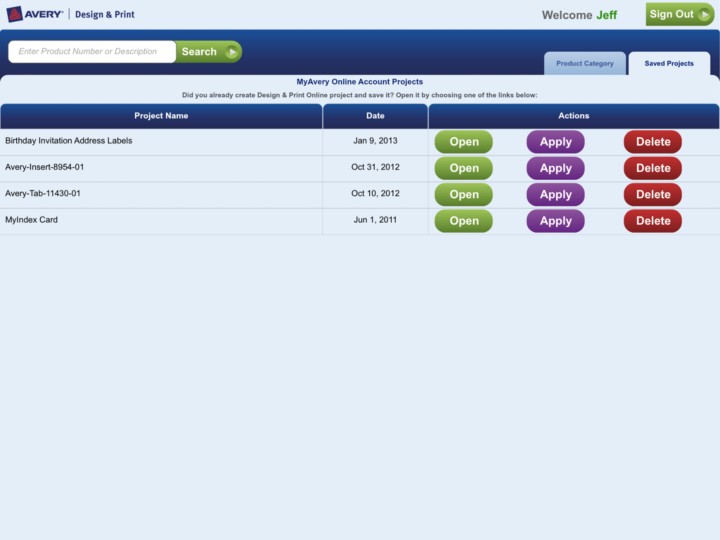Open the MyIndex Card project
This screenshot has height=540, width=720.
[x=464, y=221]
